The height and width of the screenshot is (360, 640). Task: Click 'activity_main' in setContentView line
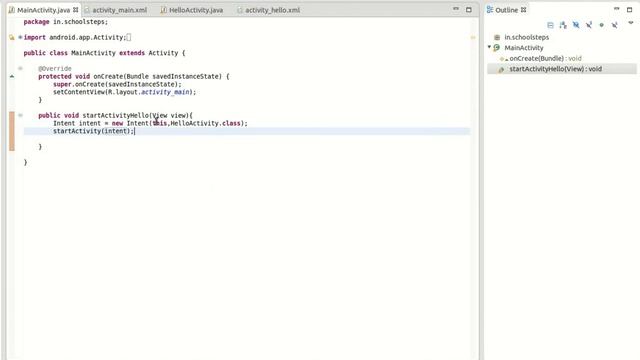click(x=165, y=92)
